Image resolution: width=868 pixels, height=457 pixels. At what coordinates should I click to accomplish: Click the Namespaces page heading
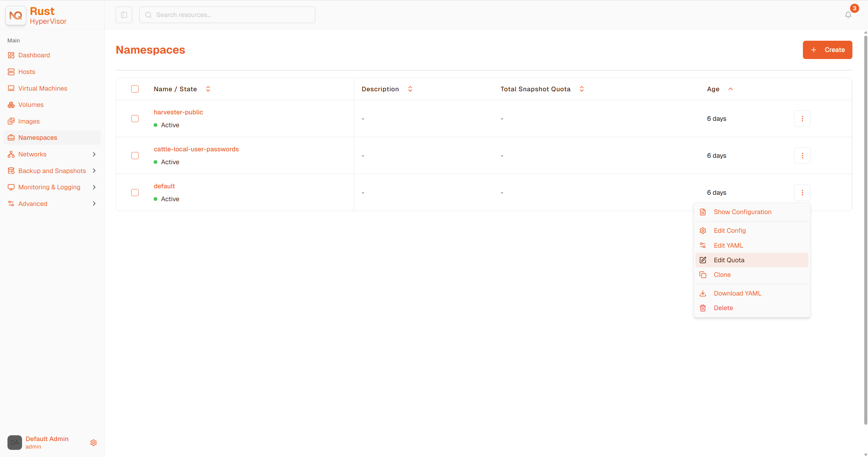click(151, 50)
